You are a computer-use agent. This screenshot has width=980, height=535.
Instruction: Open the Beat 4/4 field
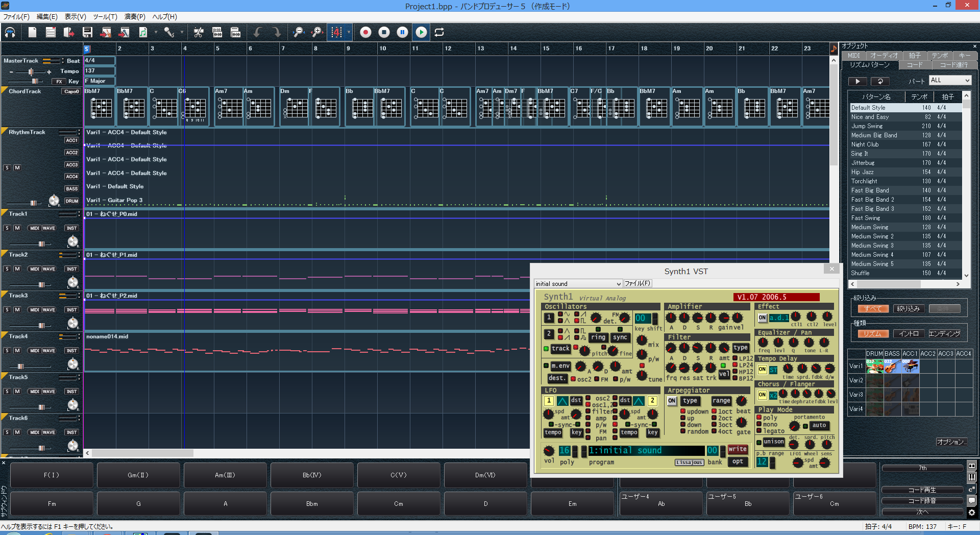(100, 61)
